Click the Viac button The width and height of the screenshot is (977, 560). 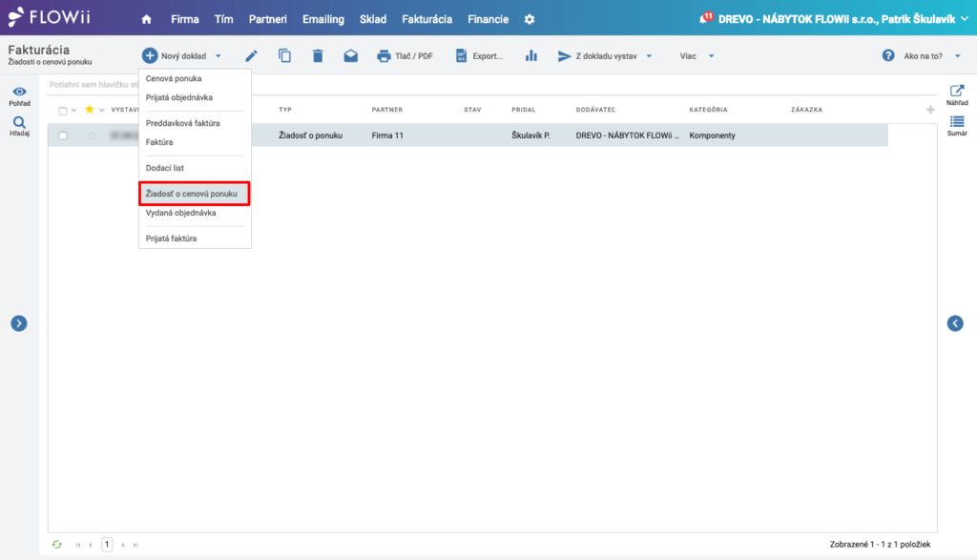click(x=696, y=56)
